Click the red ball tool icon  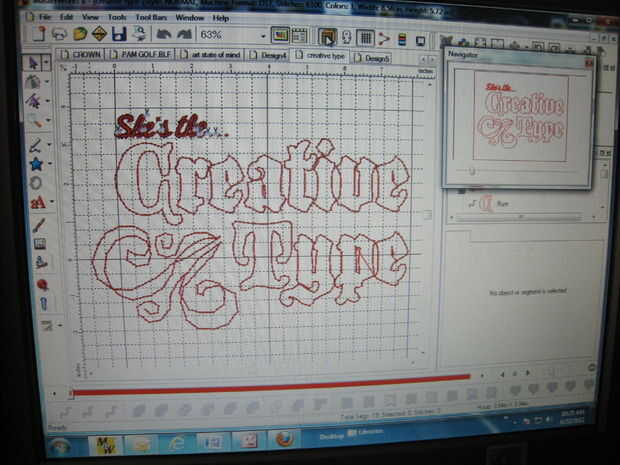tap(42, 284)
